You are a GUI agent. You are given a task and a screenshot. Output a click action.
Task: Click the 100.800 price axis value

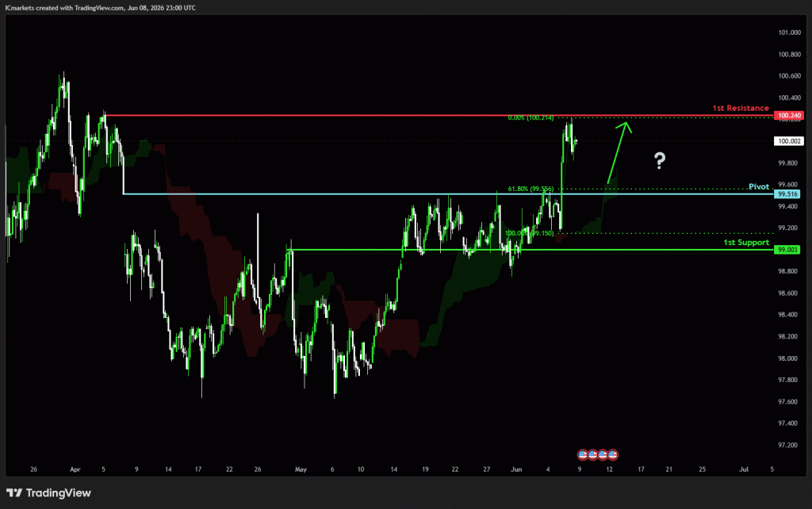789,55
